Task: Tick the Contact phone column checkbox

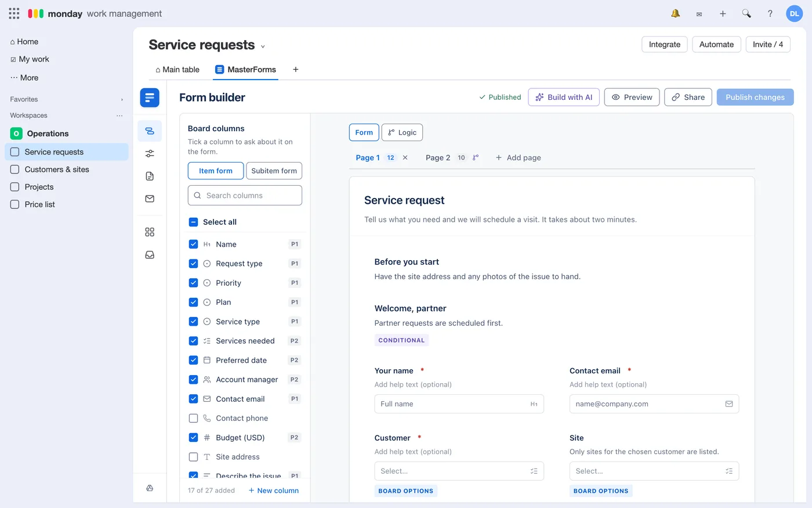Action: 194,418
